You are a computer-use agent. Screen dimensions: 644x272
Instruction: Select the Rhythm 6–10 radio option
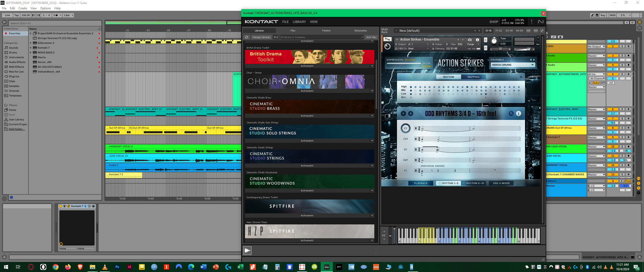[473, 183]
